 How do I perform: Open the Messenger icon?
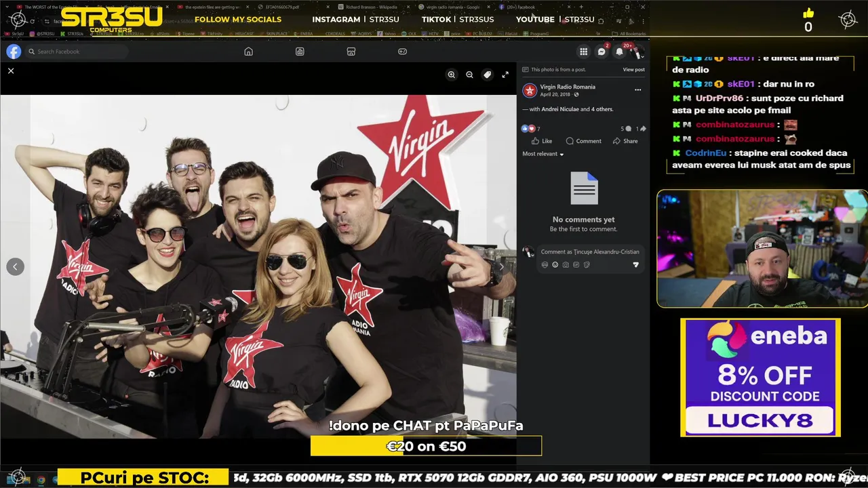601,52
